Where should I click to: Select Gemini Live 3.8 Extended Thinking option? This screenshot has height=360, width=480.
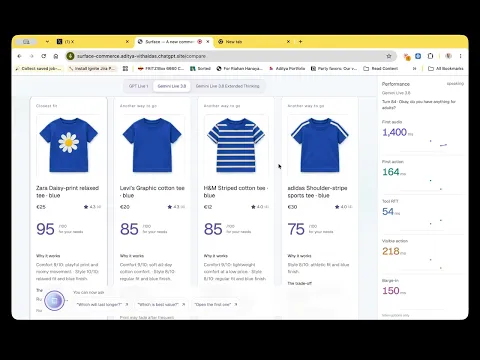(227, 86)
